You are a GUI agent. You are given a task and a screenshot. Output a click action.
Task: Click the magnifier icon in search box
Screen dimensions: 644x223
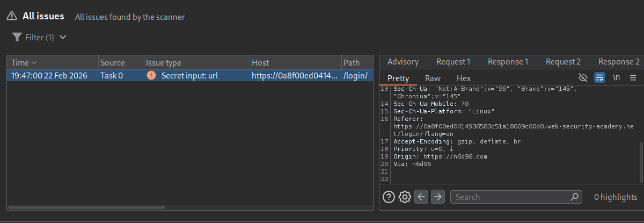click(x=574, y=197)
